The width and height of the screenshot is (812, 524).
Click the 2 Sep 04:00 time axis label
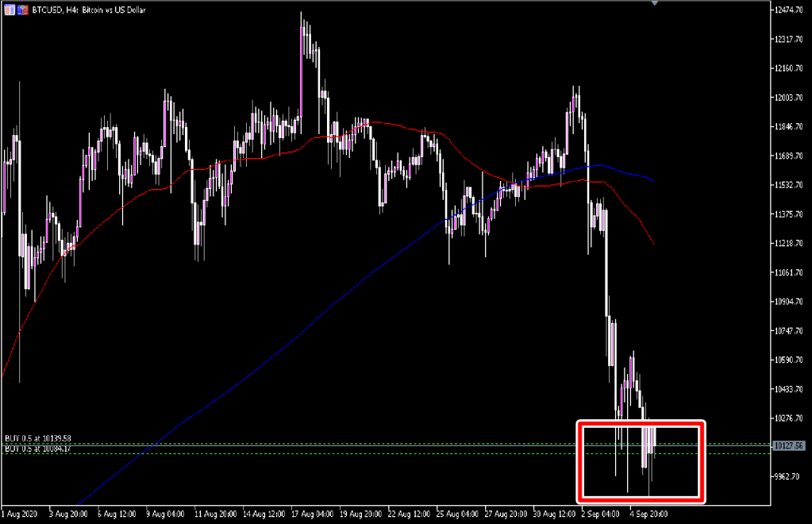(x=602, y=514)
